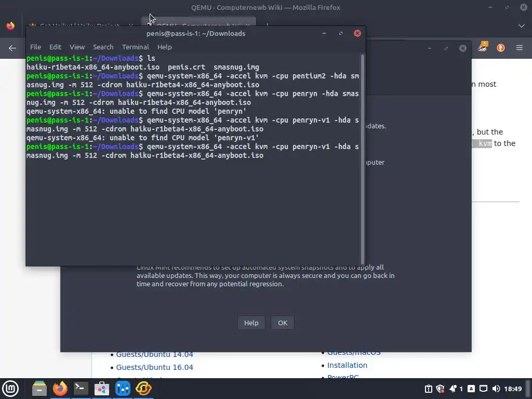
Task: Open Firefox View icon at the tab bar
Action: tap(10, 26)
